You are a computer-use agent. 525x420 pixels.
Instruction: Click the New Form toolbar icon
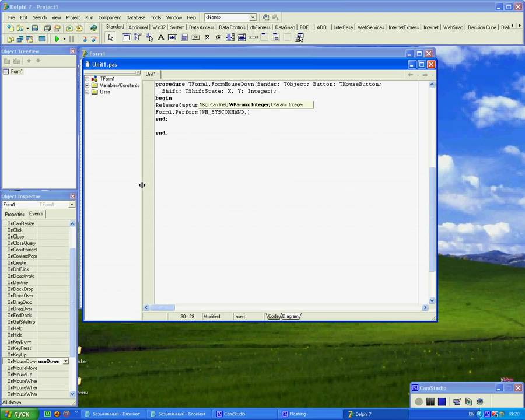point(42,39)
